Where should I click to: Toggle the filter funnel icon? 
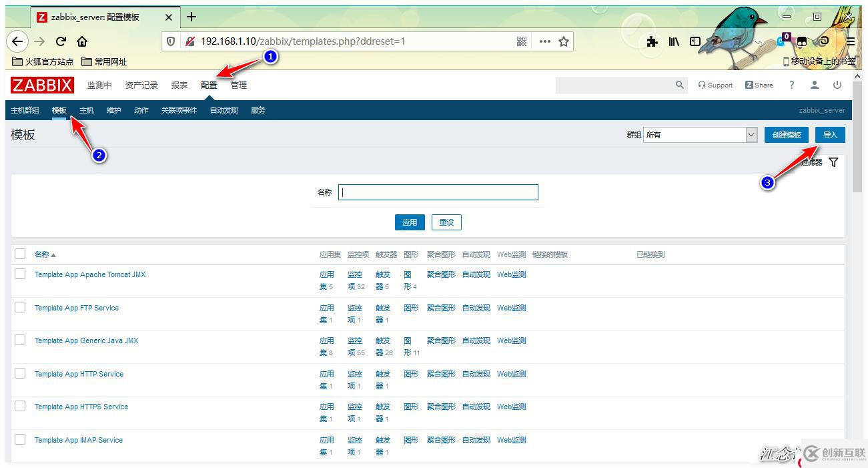(833, 162)
